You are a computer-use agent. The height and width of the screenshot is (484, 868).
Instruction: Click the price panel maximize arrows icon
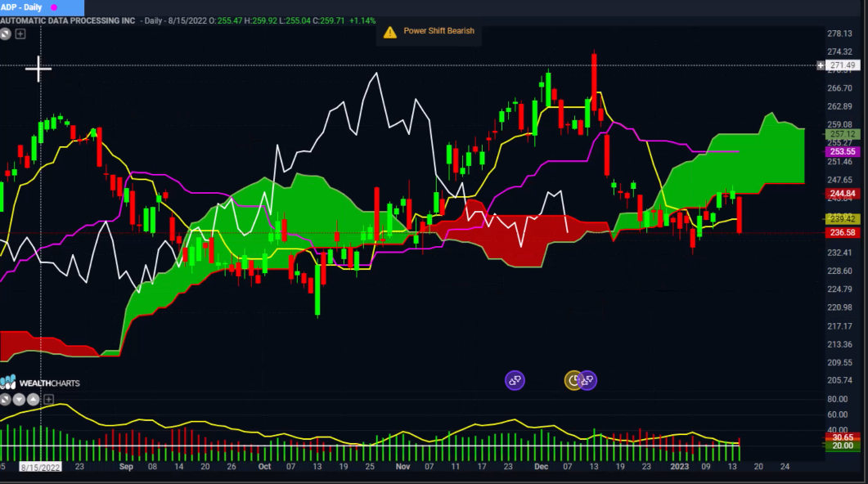[x=6, y=34]
